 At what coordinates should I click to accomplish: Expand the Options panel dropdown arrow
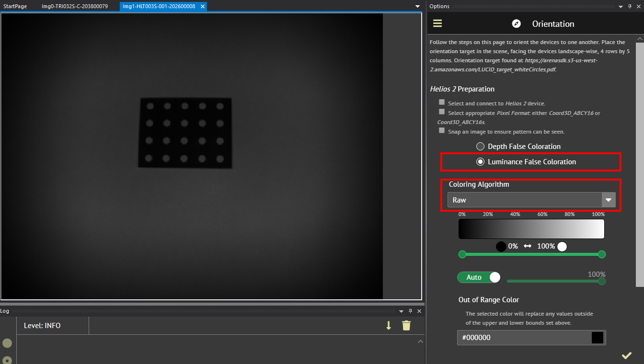(x=621, y=6)
